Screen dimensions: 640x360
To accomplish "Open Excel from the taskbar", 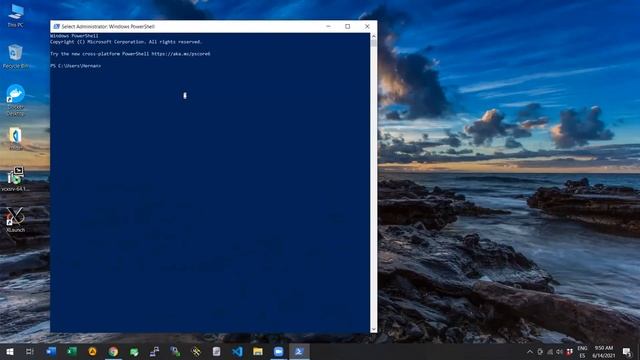I will tap(72, 351).
